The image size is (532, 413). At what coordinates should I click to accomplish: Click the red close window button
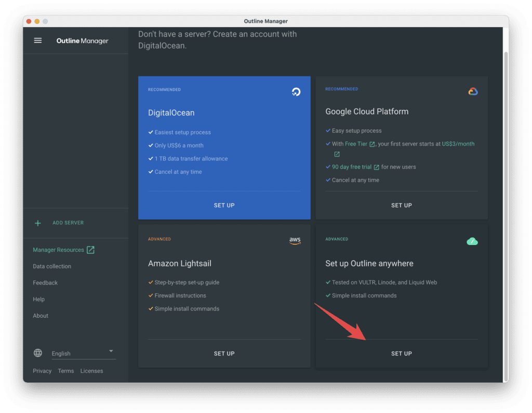[29, 21]
